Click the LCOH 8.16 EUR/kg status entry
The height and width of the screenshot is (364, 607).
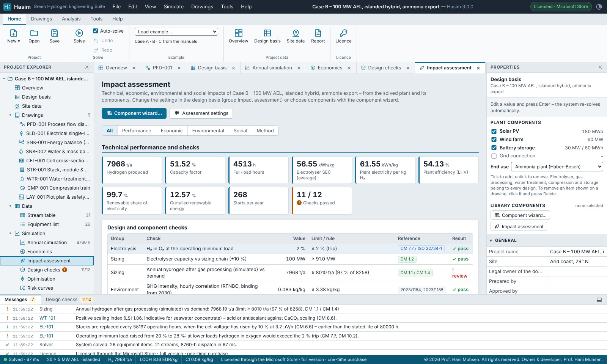159,359
